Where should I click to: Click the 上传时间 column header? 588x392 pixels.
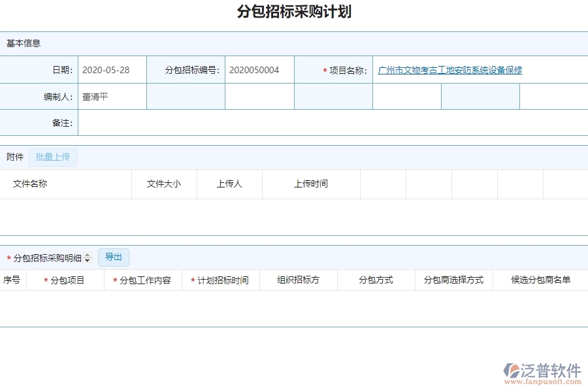pos(310,184)
